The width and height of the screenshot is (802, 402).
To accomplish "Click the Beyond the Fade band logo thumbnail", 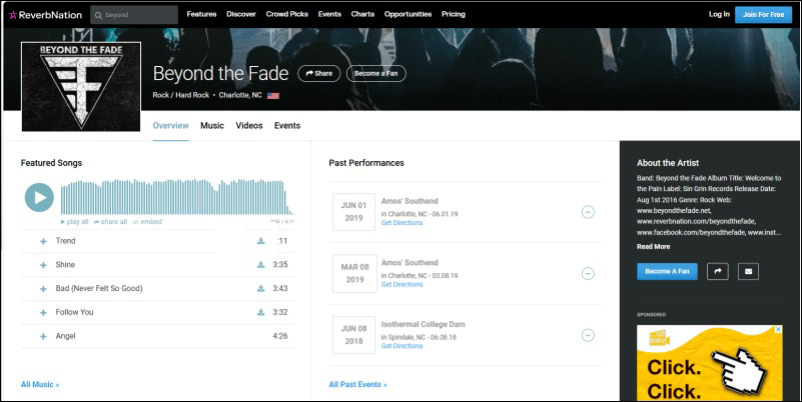I will coord(81,86).
